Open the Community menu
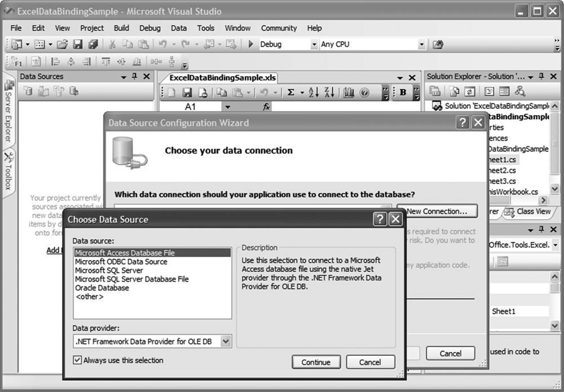The height and width of the screenshot is (392, 564). pos(279,28)
